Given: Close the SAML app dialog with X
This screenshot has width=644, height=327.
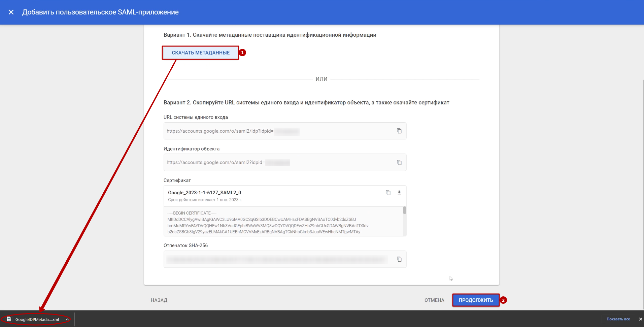Looking at the screenshot, I should point(11,12).
